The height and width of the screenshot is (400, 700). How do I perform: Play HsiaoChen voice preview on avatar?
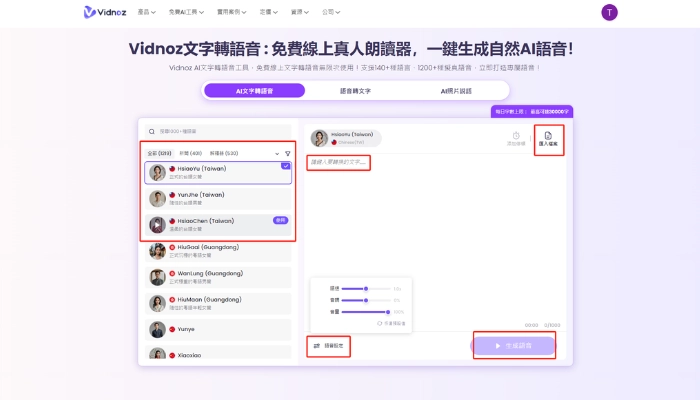coord(157,225)
